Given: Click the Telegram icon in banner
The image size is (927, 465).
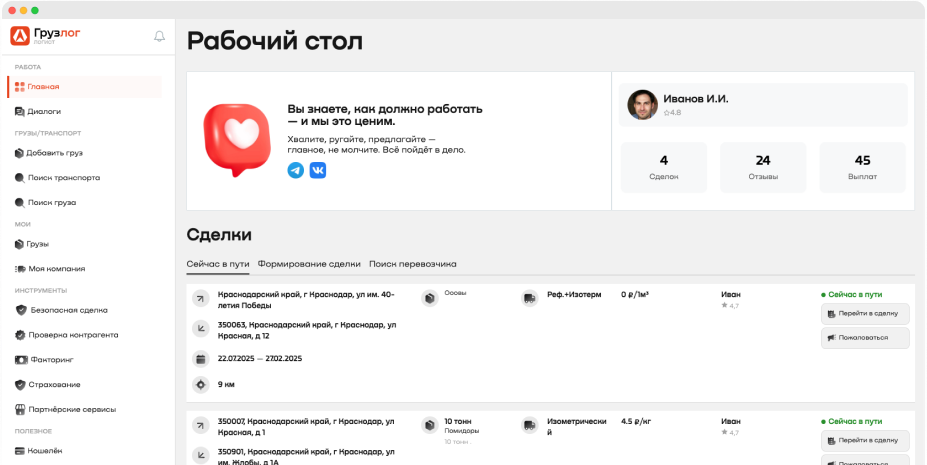Looking at the screenshot, I should pos(296,170).
